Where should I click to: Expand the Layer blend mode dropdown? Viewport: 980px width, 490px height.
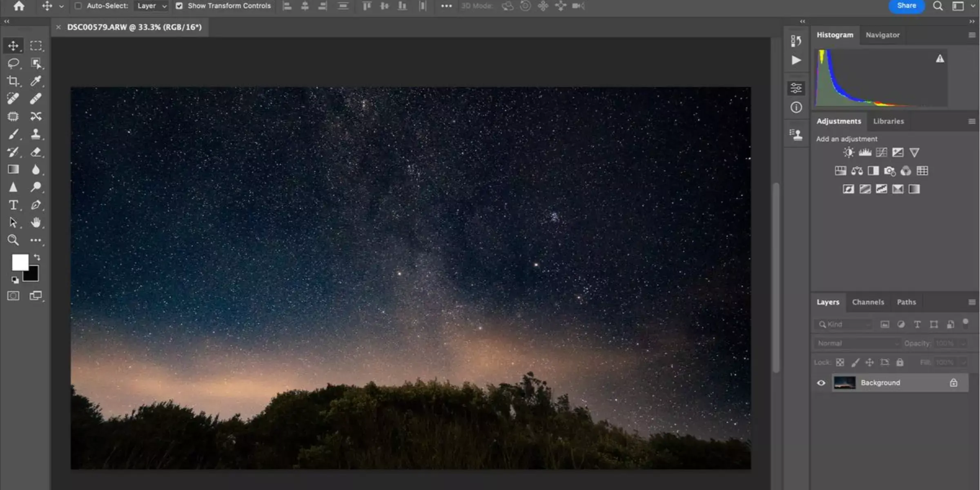pyautogui.click(x=856, y=343)
